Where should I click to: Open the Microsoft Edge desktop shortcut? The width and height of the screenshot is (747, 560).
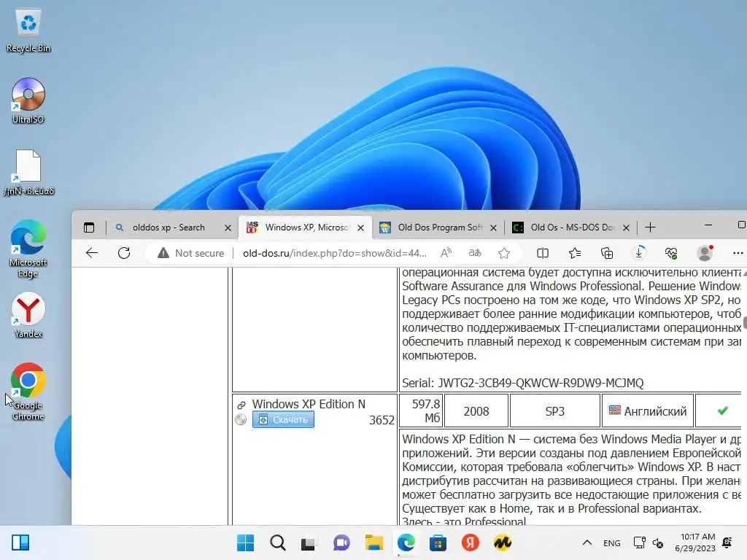pos(28,249)
